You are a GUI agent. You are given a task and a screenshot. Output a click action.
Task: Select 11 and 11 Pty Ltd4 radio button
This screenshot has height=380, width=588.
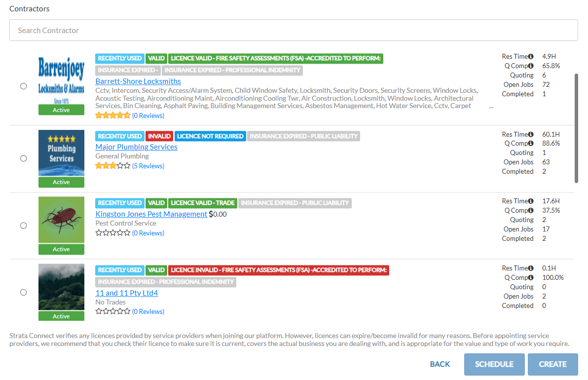[24, 293]
